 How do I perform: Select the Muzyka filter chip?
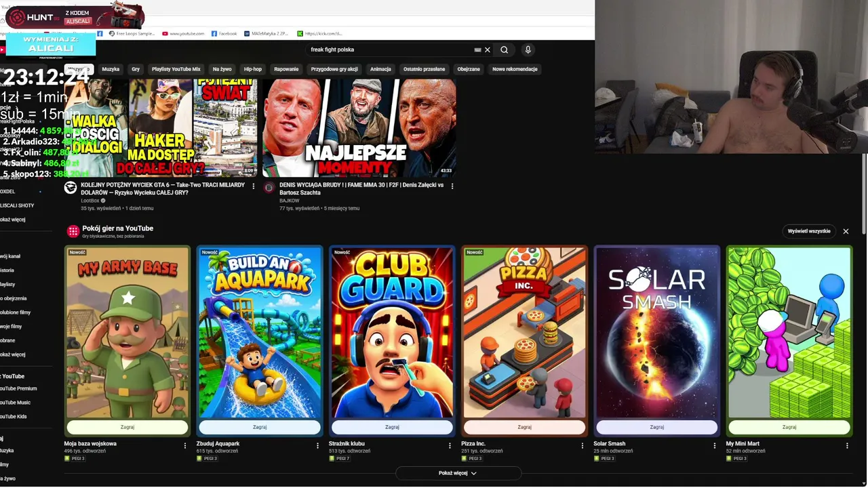click(x=111, y=69)
